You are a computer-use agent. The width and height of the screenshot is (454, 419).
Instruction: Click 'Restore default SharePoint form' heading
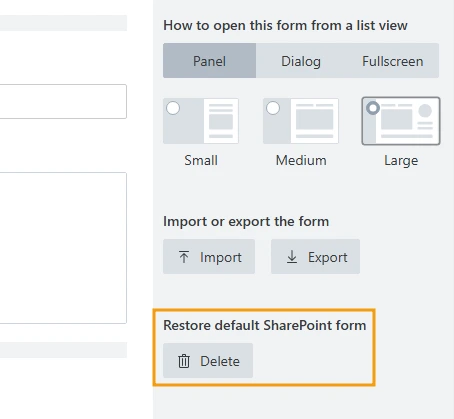(x=265, y=325)
